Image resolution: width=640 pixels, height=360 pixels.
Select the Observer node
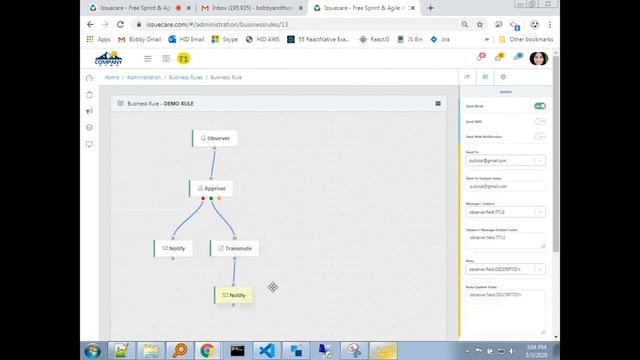click(215, 138)
